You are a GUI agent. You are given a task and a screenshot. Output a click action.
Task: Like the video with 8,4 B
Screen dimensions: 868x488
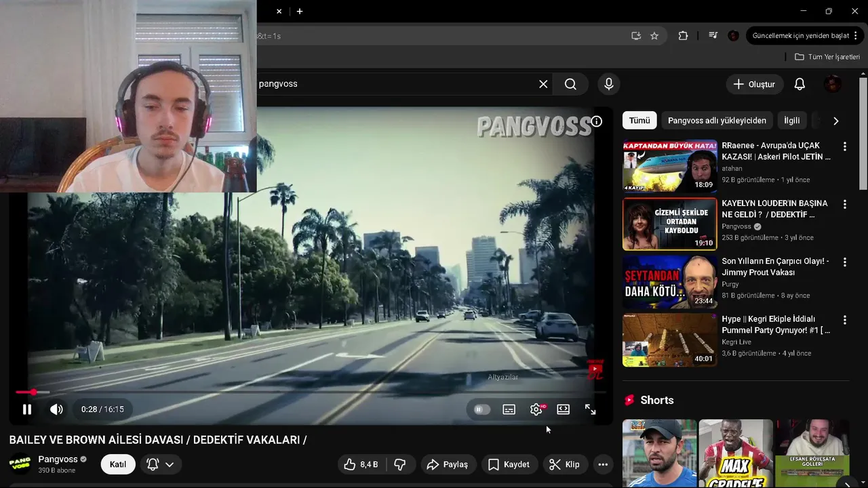coord(361,464)
